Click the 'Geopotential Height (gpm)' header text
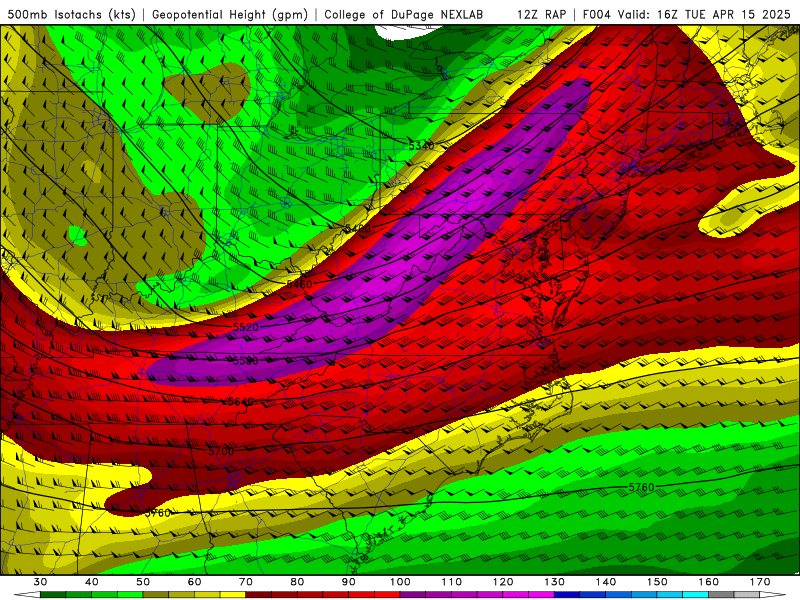 tap(230, 14)
